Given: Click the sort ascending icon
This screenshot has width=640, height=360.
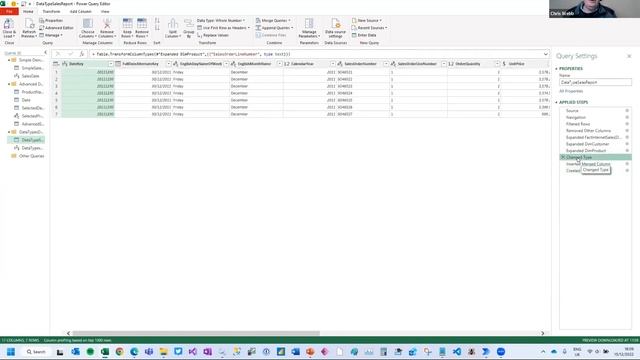Looking at the screenshot, I should tap(157, 21).
